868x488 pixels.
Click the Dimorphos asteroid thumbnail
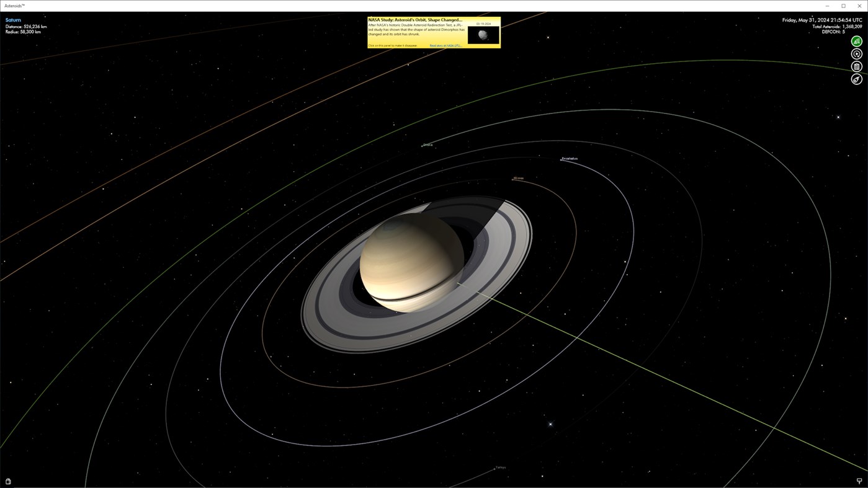tap(483, 35)
